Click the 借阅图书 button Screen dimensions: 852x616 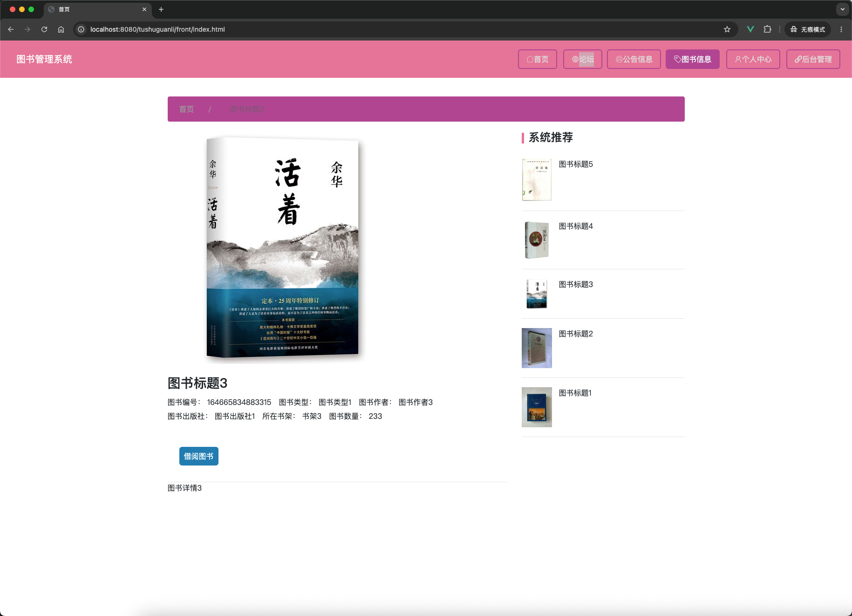pyautogui.click(x=199, y=456)
